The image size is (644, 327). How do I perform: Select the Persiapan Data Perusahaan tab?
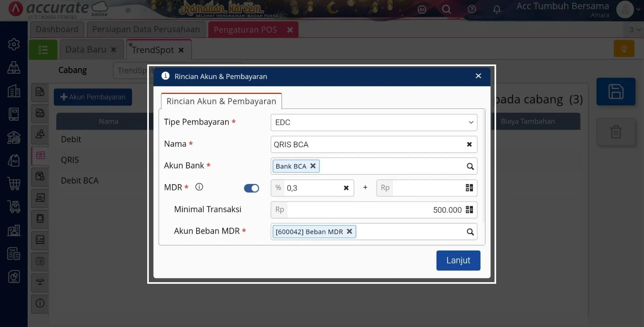click(146, 29)
